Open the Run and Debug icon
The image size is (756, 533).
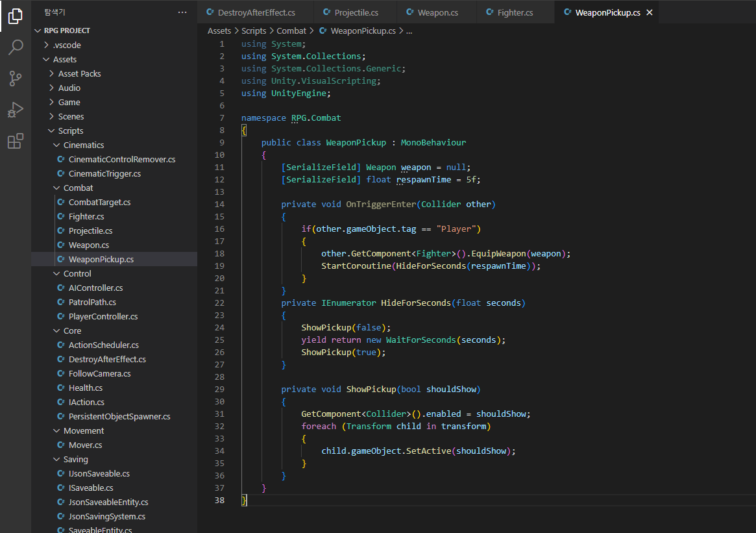pyautogui.click(x=16, y=110)
